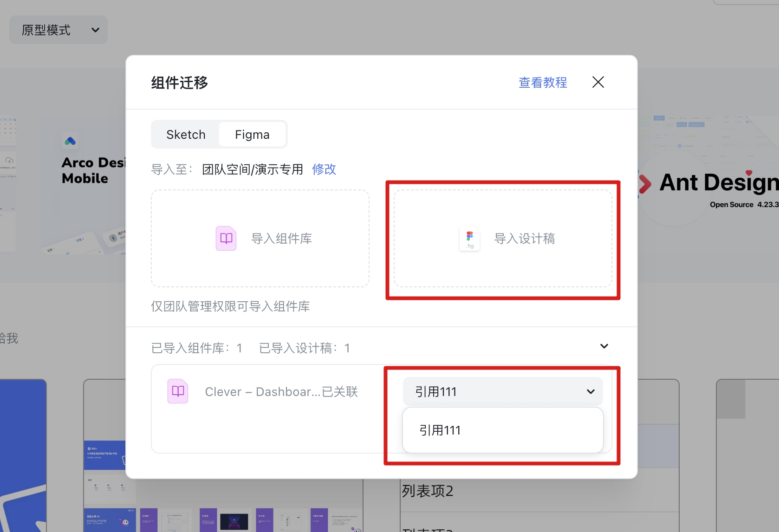Click the purple book icon in 导入组件库

coord(226,238)
